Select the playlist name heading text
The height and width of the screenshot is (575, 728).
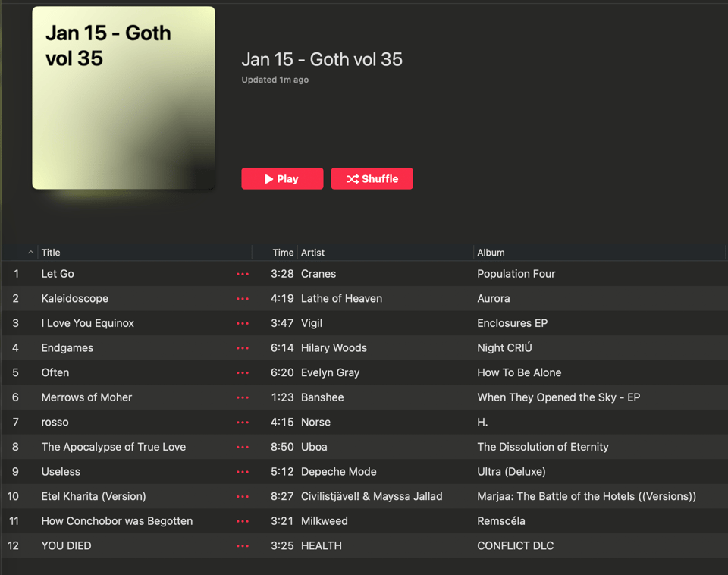pyautogui.click(x=322, y=59)
